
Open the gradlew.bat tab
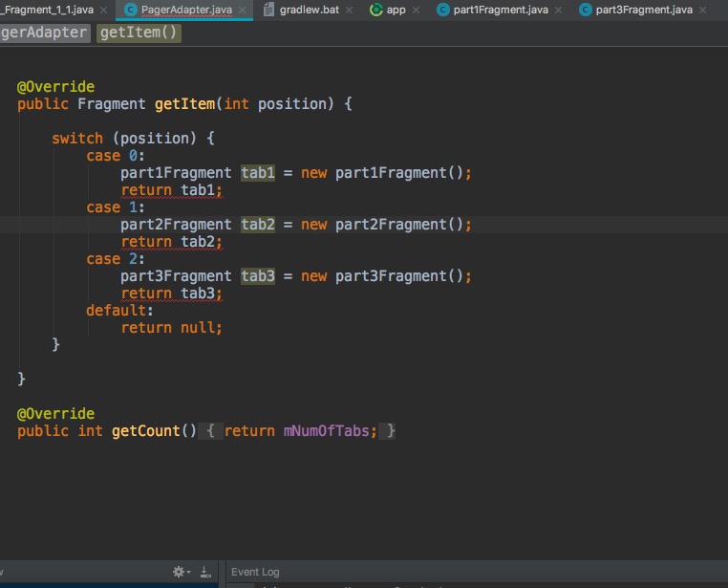(310, 10)
